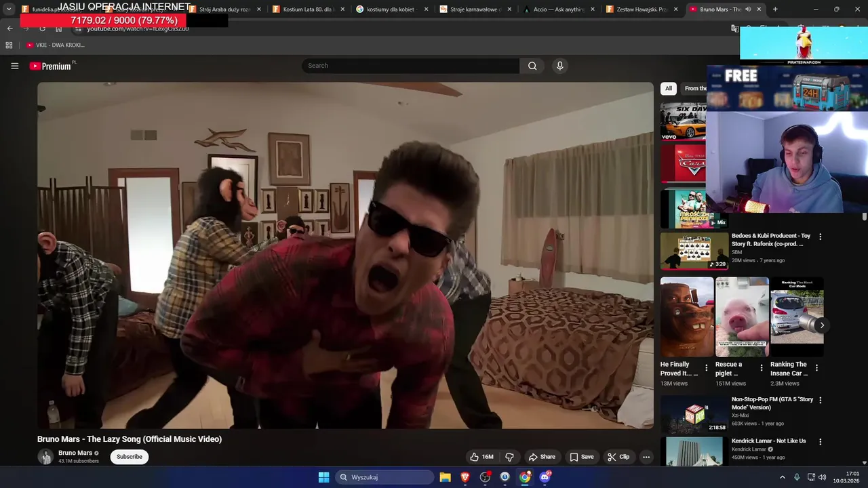Click the magnifier search button
The image size is (868, 488).
tap(532, 66)
